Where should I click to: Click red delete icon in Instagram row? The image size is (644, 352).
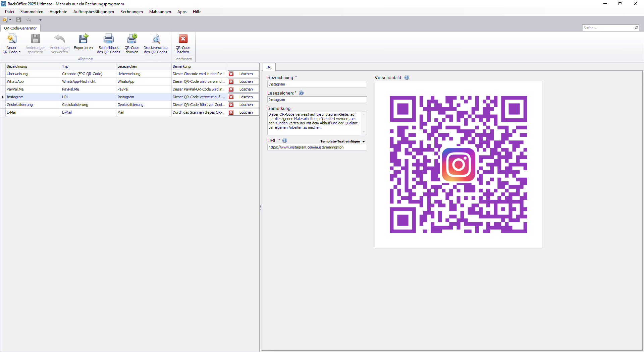tap(231, 97)
